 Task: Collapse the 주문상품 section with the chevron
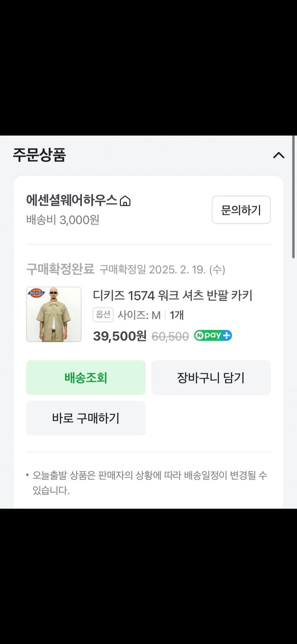279,156
